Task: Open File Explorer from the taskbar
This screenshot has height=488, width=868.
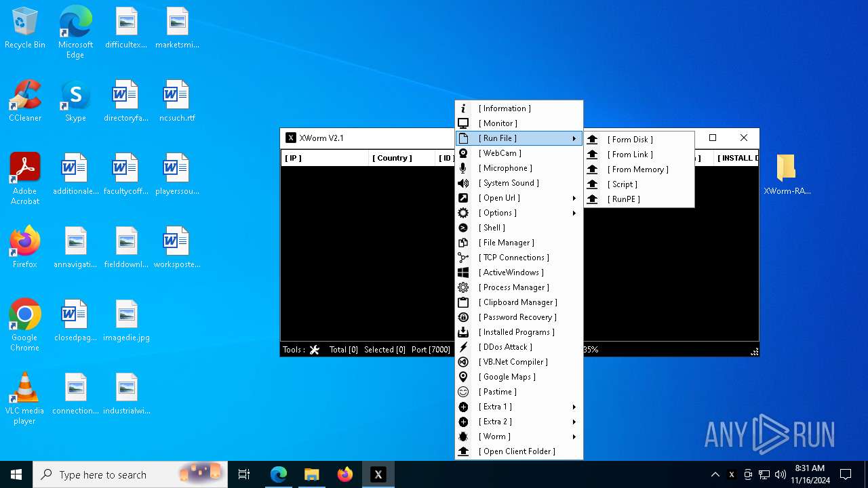Action: click(312, 474)
